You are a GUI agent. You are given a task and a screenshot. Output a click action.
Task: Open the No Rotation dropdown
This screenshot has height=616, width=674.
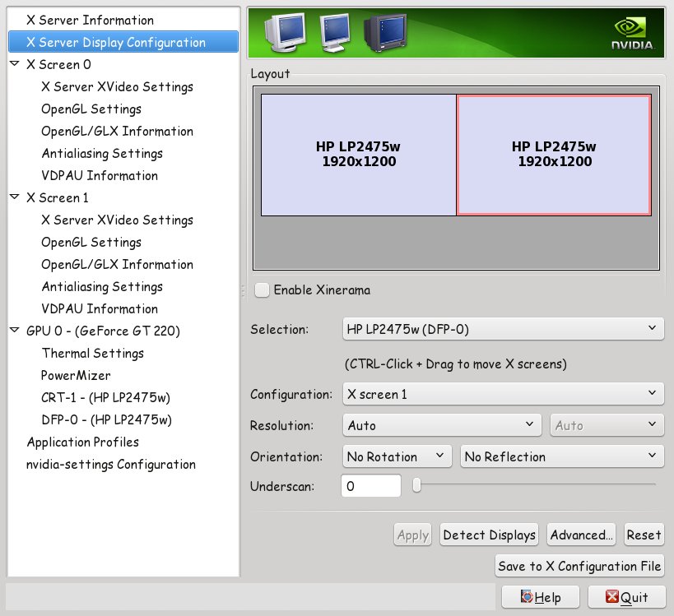397,456
